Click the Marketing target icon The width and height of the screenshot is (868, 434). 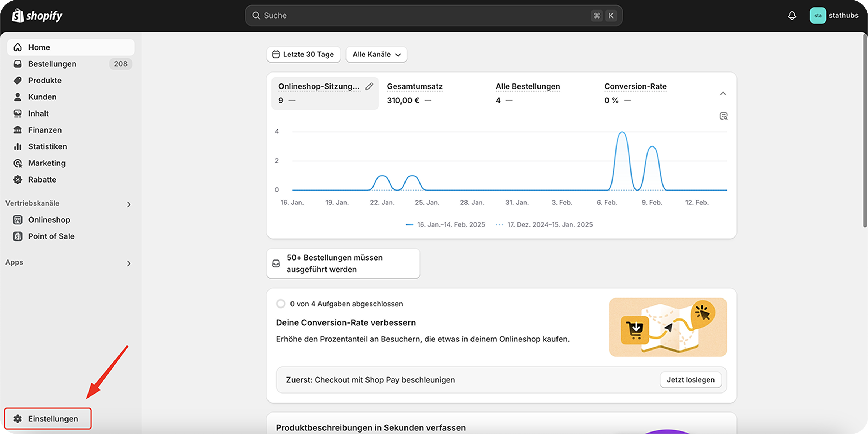coord(17,163)
